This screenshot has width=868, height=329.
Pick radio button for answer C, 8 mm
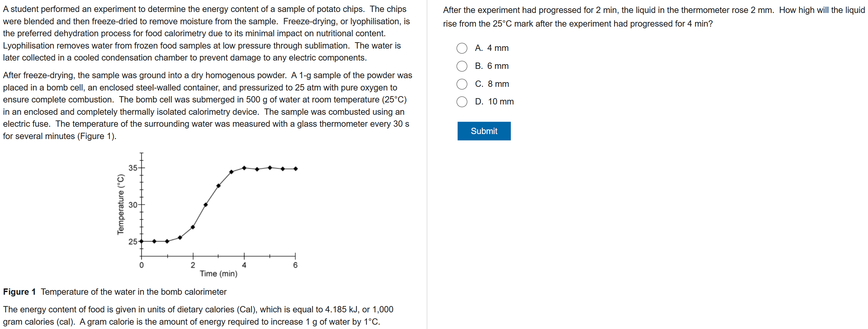point(462,84)
